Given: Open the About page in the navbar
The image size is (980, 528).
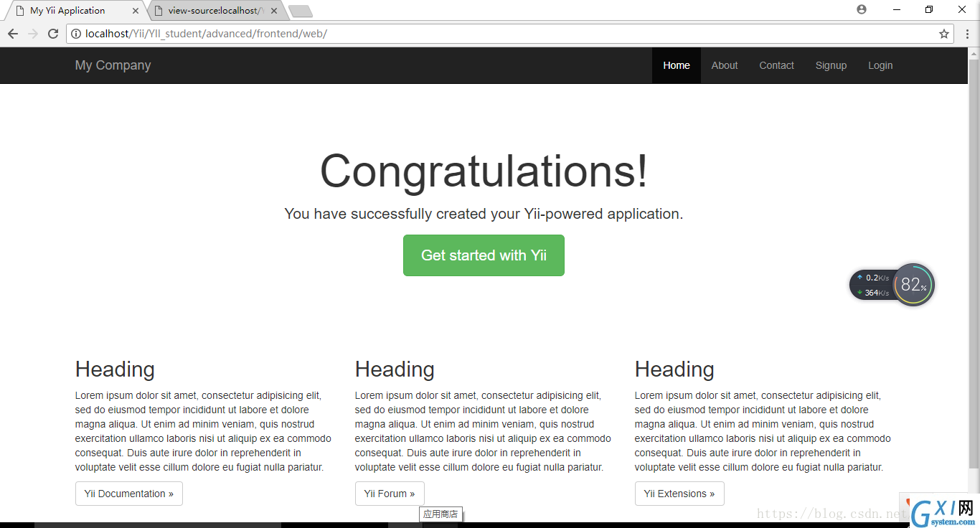Looking at the screenshot, I should click(x=725, y=65).
